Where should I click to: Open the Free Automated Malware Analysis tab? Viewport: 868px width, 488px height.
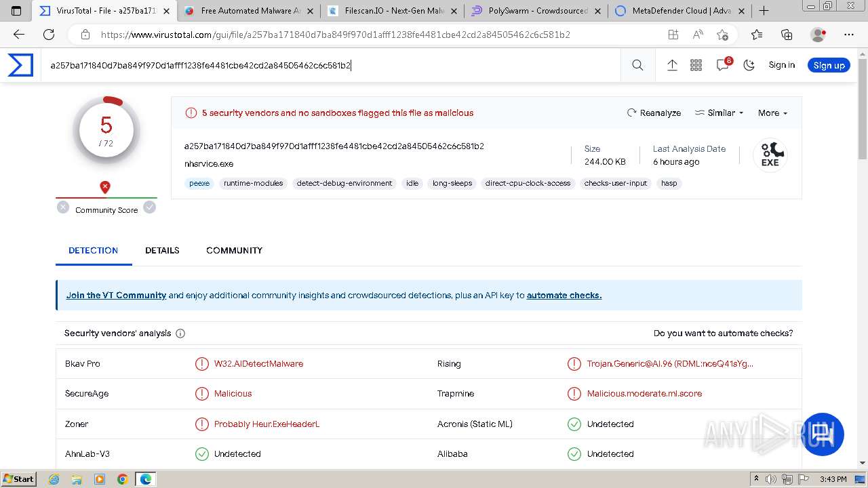pyautogui.click(x=248, y=11)
